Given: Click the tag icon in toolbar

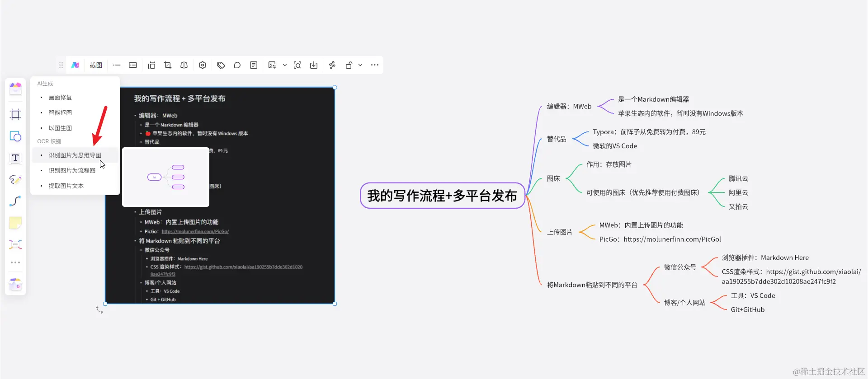Looking at the screenshot, I should (221, 65).
